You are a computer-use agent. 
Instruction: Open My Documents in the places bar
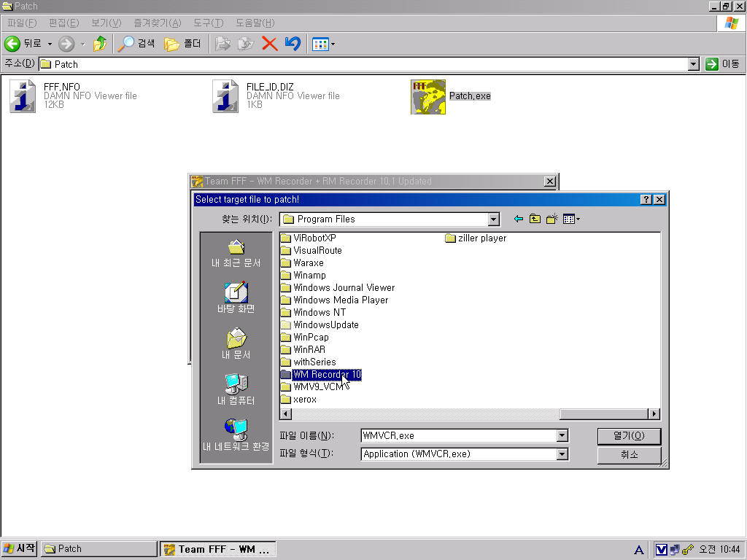pos(236,343)
